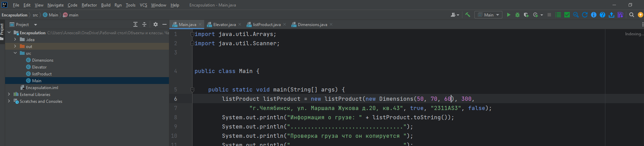Hide the Project panel with the minus icon

pos(165,24)
